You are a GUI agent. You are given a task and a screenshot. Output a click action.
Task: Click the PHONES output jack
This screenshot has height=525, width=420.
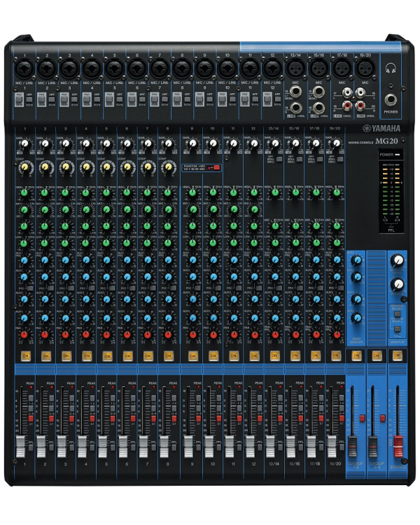[391, 99]
